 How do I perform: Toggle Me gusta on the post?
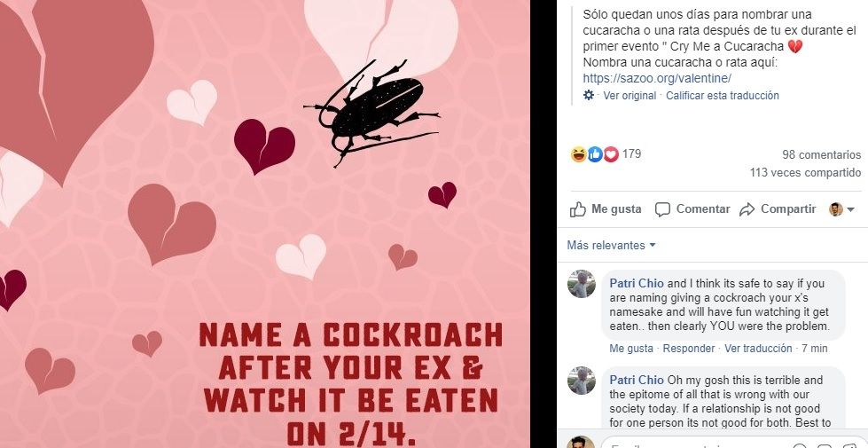click(606, 209)
